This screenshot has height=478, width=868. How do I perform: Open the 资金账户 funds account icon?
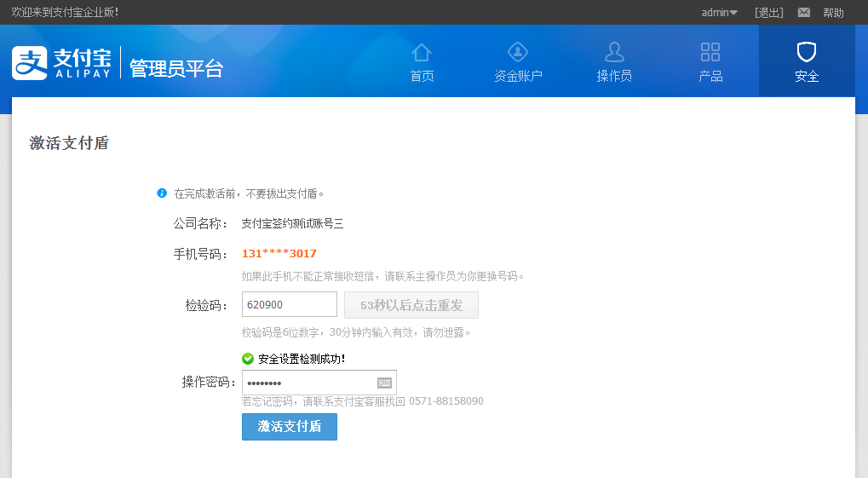point(518,53)
